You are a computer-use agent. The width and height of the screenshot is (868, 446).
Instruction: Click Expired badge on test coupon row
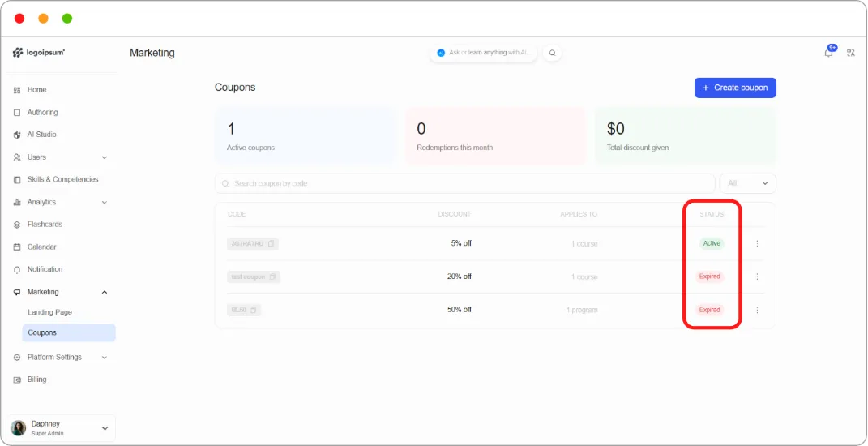click(710, 277)
